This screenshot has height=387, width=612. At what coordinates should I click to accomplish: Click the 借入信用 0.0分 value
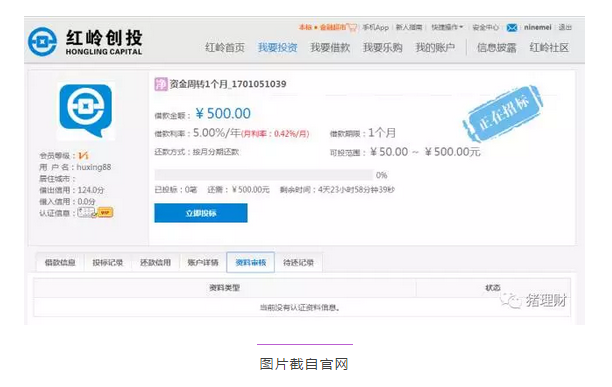tap(86, 201)
